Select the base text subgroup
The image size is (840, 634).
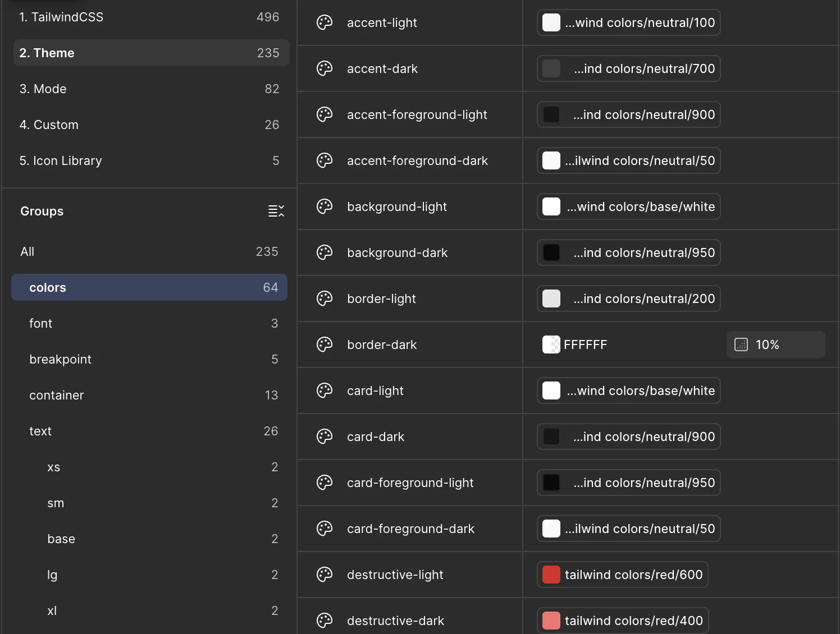(x=149, y=539)
